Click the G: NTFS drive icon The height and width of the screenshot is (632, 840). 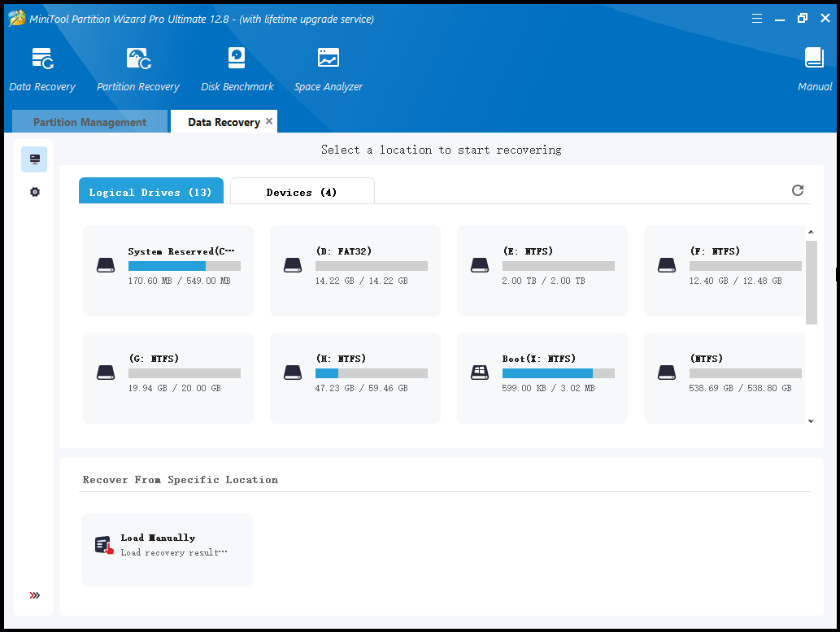[106, 373]
